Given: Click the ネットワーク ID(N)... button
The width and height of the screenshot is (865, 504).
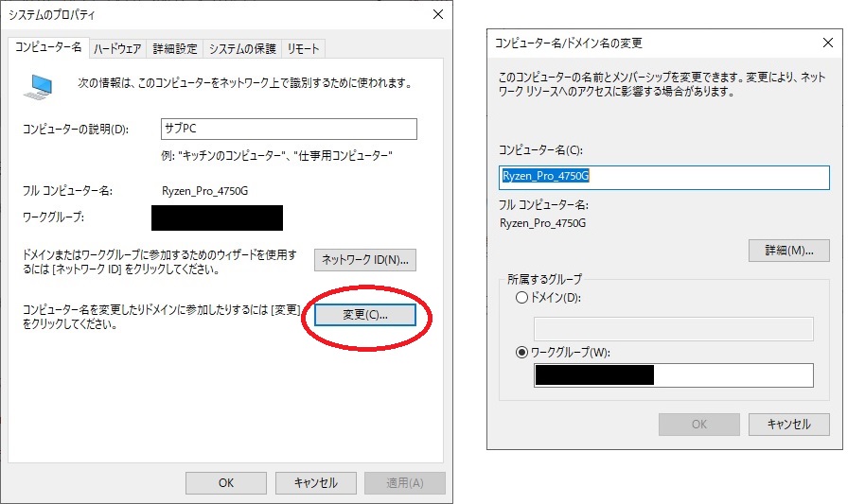Looking at the screenshot, I should [x=365, y=260].
